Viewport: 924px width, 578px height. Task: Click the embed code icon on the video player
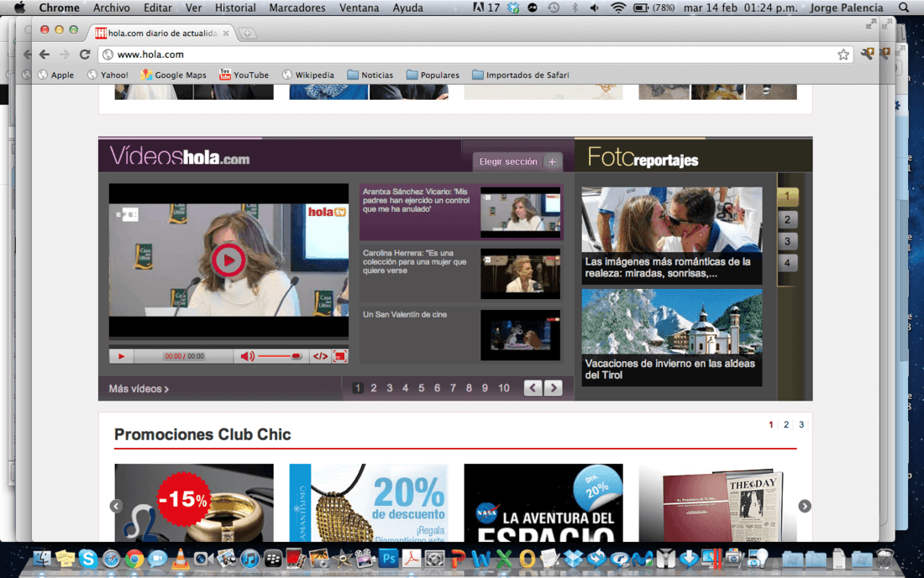coord(320,356)
